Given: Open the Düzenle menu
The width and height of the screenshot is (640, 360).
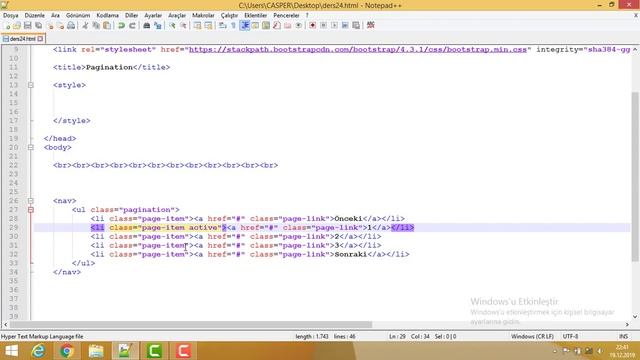Looking at the screenshot, I should [x=35, y=16].
